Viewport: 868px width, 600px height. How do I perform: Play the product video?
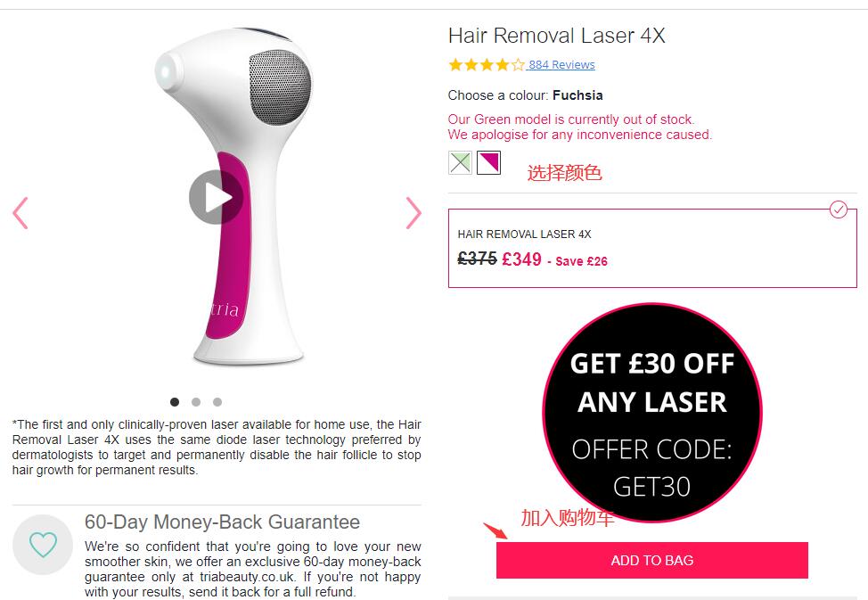[x=216, y=197]
